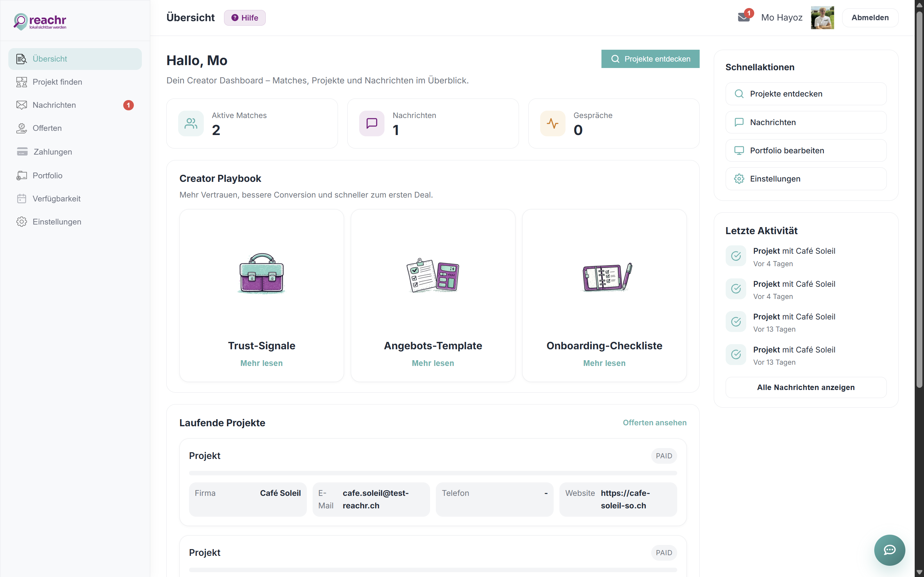Open the mail notification envelope icon

(744, 18)
